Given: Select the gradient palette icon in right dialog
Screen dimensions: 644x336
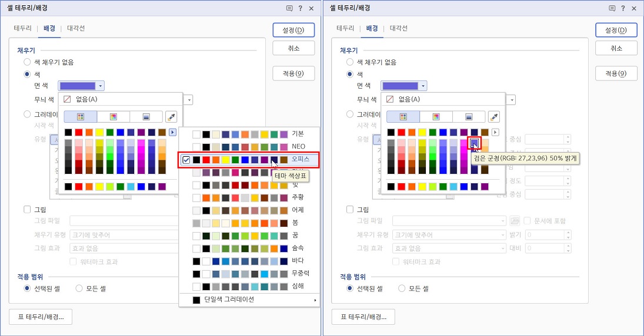Looking at the screenshot, I should 469,117.
